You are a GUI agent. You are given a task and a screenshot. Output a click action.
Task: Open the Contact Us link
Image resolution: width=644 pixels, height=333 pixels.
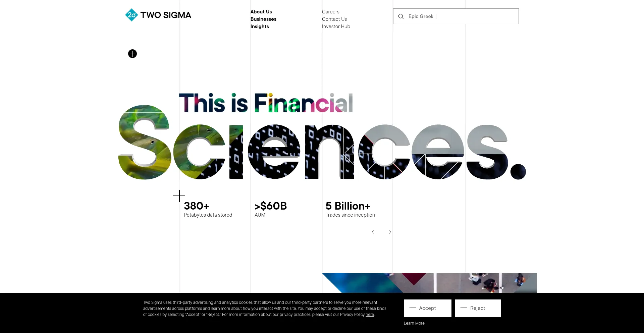click(334, 19)
